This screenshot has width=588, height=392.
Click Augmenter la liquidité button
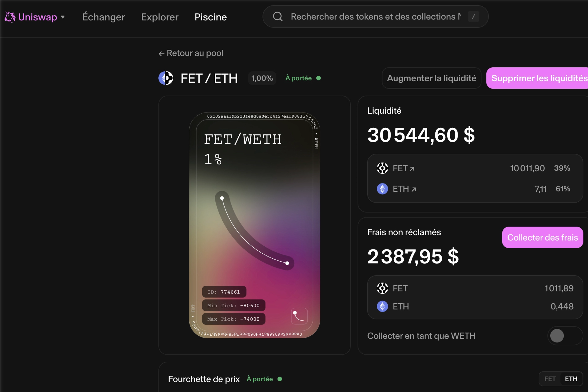(431, 78)
